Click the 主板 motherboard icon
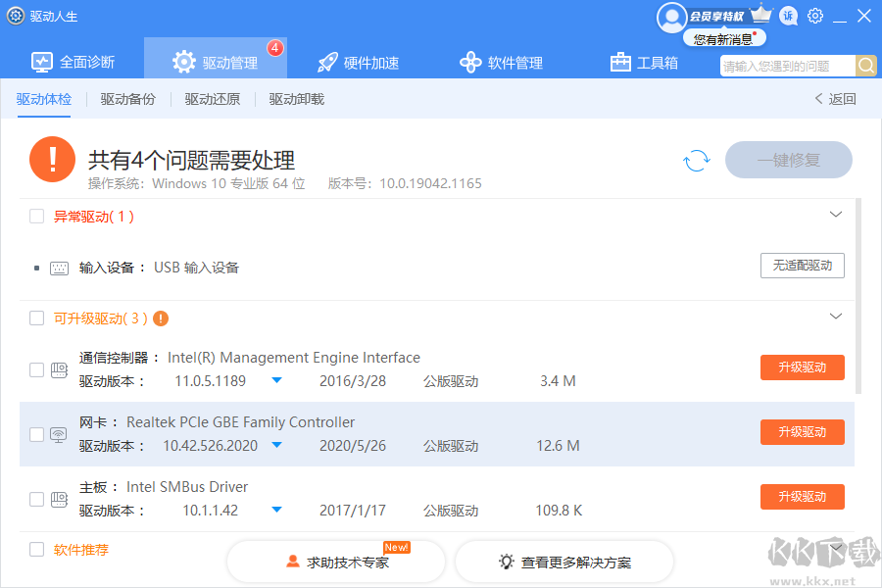Screen dimensions: 882x588 coord(59,500)
